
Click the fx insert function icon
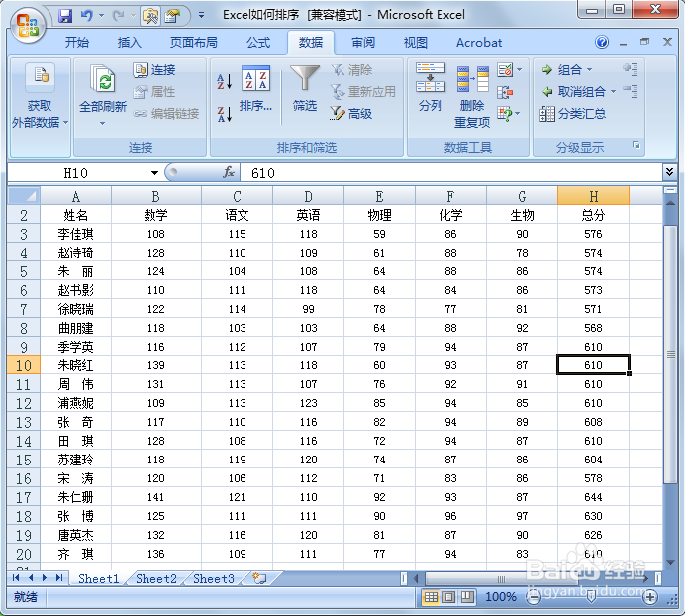(x=229, y=173)
